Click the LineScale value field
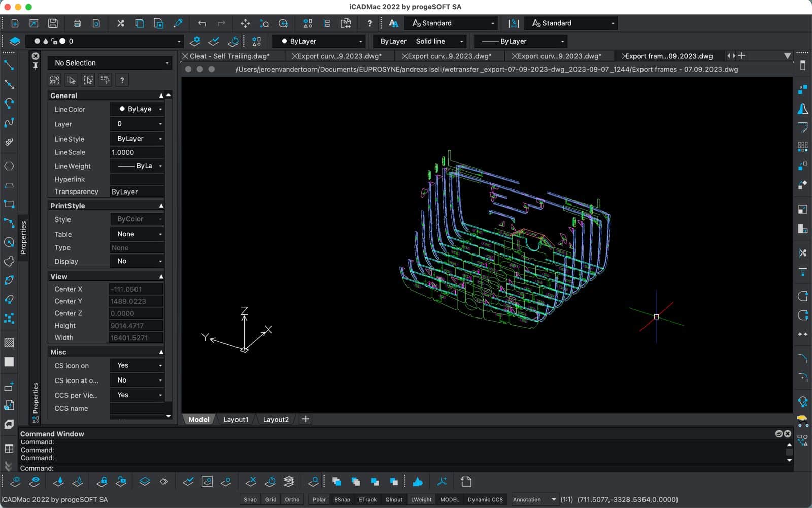812x508 pixels. 137,152
